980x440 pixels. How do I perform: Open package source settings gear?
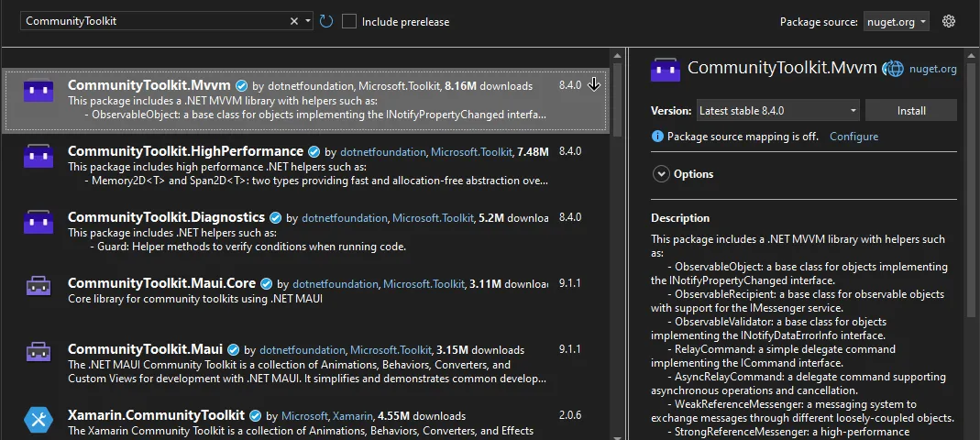click(x=949, y=21)
